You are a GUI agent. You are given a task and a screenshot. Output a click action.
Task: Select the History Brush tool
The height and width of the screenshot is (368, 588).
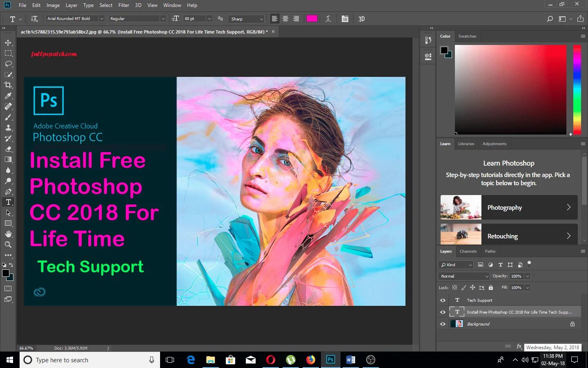(8, 138)
